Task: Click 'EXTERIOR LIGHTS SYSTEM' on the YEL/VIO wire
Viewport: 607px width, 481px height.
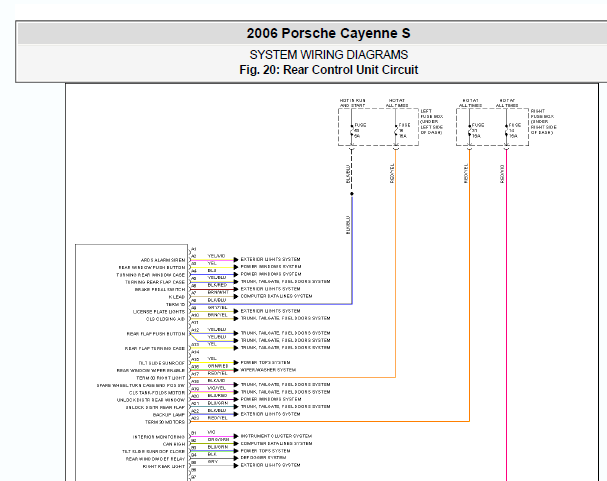Action: (x=270, y=259)
